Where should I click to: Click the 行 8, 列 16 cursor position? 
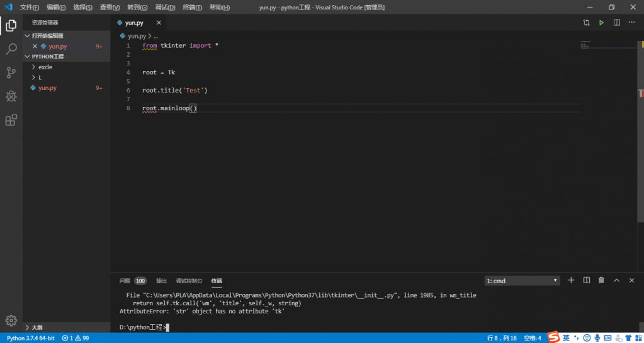502,338
